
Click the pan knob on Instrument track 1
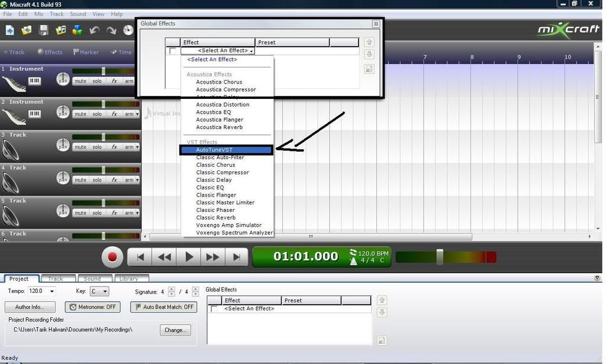pos(63,79)
